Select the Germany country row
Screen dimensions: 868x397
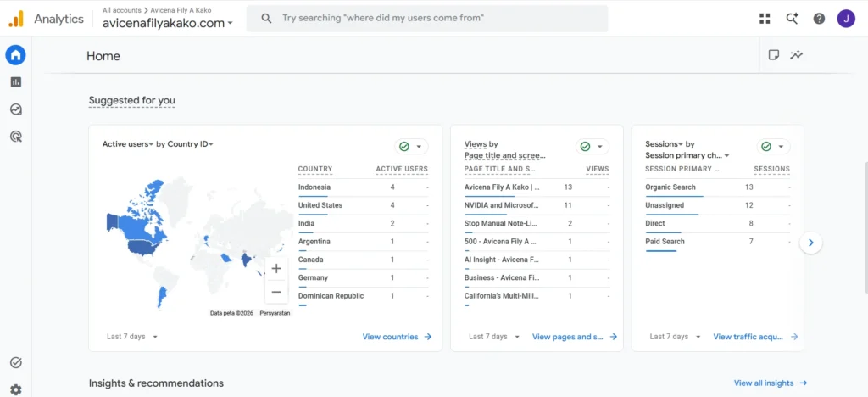click(363, 278)
